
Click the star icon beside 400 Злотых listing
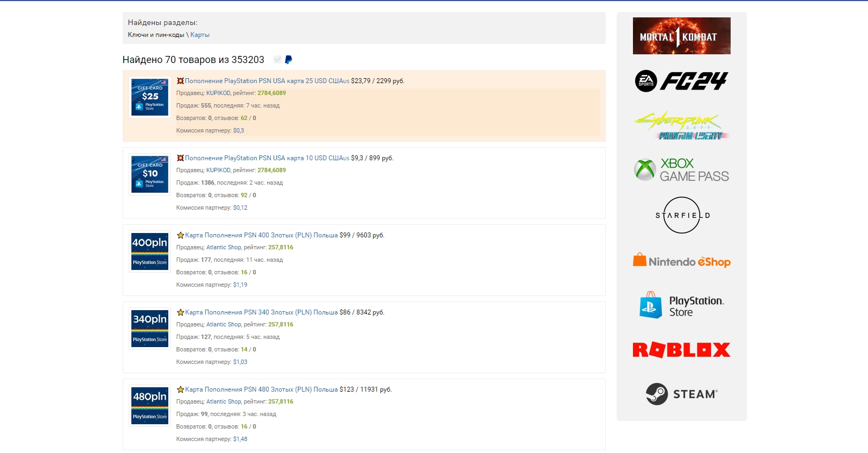(180, 235)
